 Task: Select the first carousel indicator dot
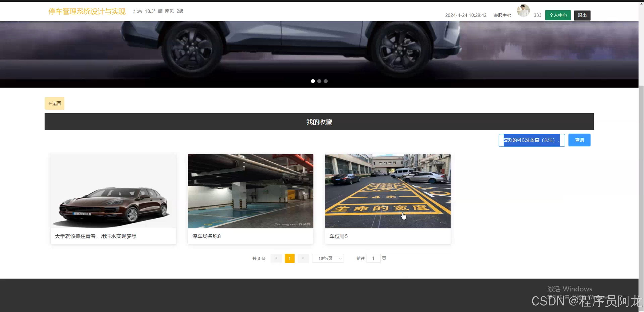tap(313, 81)
